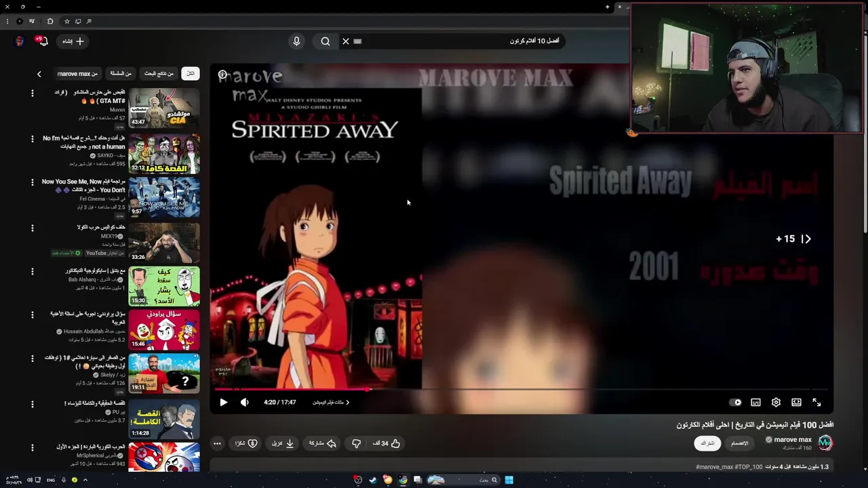
Task: Expand the chapter title next to the timestamp
Action: click(x=331, y=402)
